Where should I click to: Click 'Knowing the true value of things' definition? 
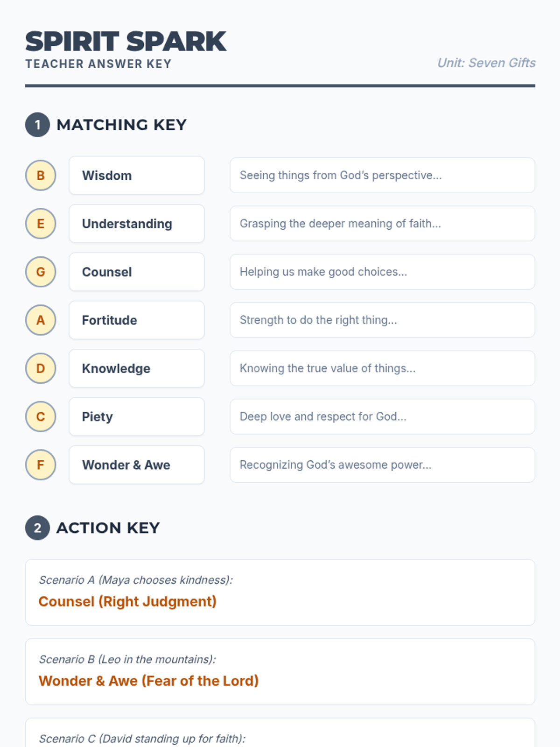tap(382, 368)
